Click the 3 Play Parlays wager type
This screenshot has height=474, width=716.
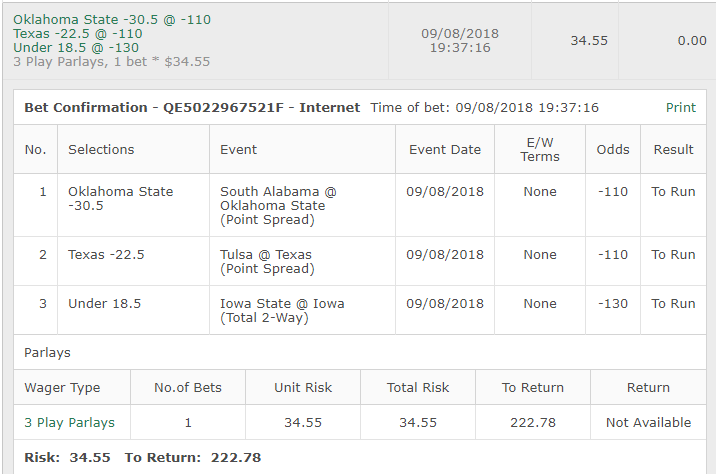69,422
